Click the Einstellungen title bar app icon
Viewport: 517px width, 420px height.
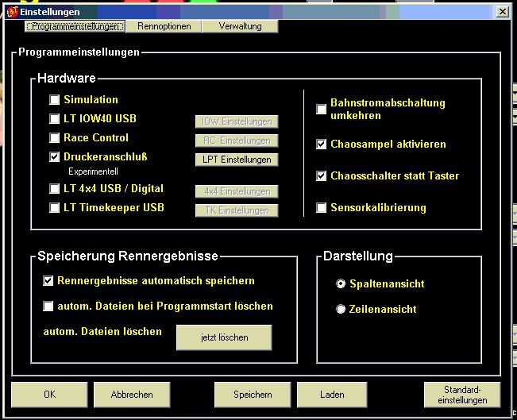click(x=12, y=12)
